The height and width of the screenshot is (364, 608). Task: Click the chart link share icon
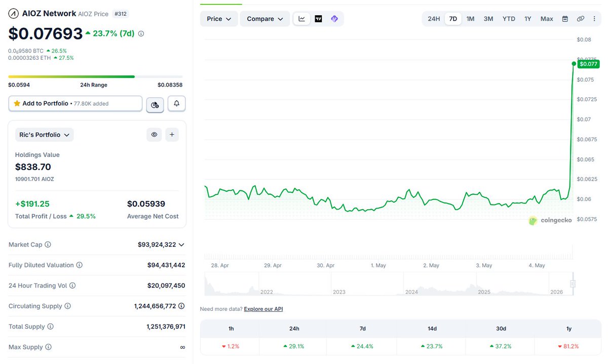(x=581, y=19)
